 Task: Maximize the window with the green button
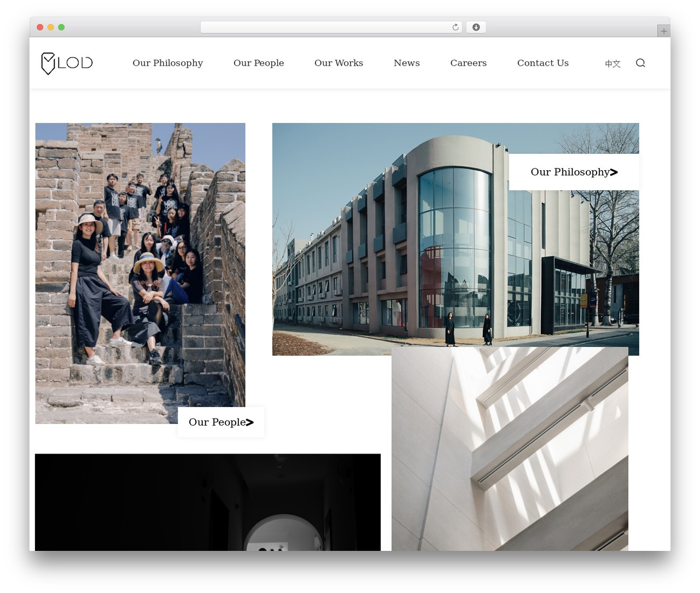click(x=61, y=27)
